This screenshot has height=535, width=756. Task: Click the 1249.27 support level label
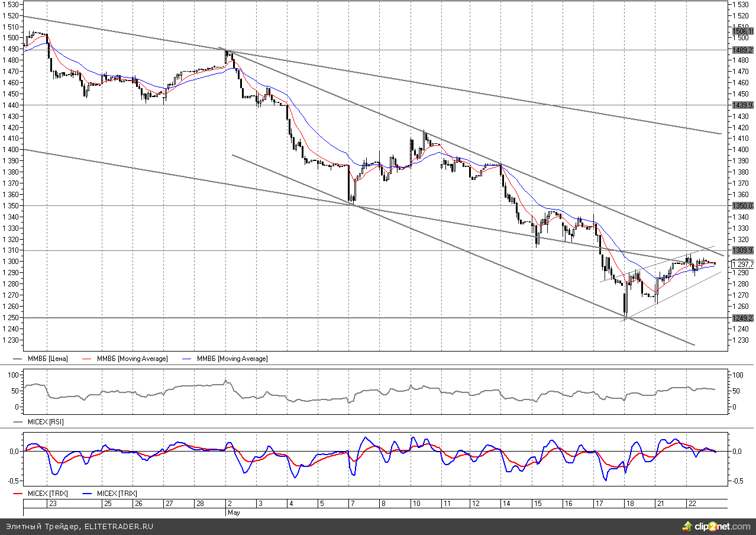743,318
